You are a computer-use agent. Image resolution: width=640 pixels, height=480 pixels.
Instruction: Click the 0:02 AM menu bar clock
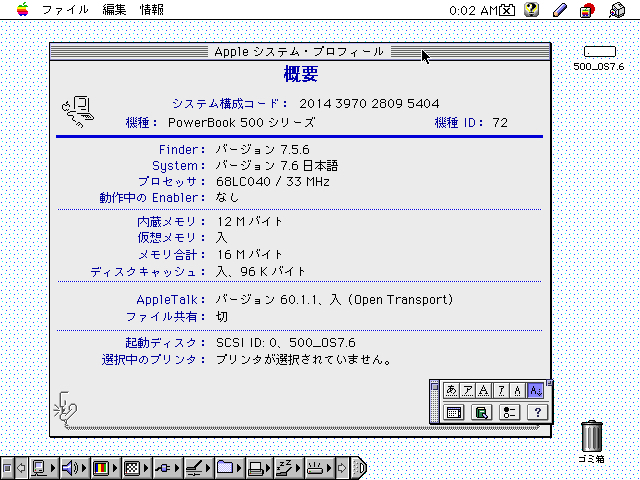point(473,10)
